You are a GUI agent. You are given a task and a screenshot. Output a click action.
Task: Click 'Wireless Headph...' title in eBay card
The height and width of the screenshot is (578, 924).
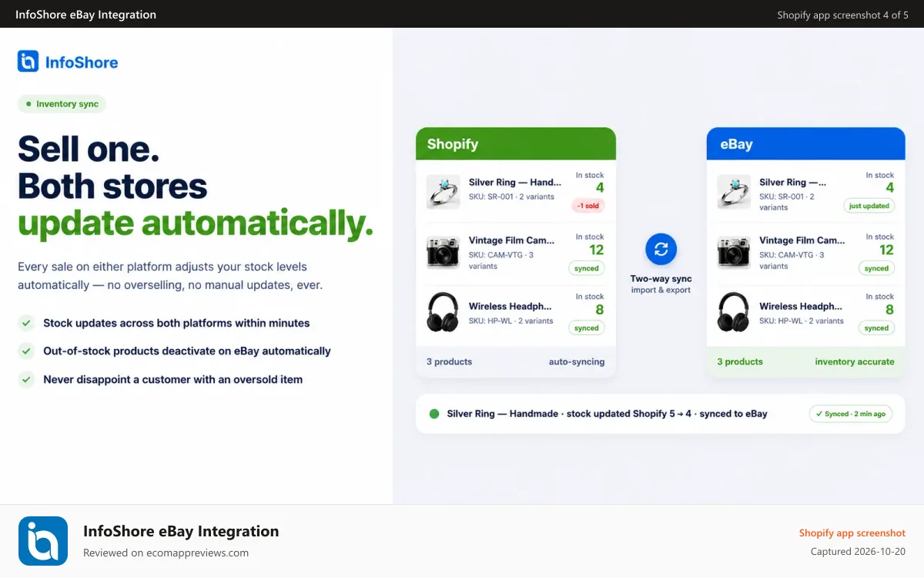pyautogui.click(x=801, y=306)
